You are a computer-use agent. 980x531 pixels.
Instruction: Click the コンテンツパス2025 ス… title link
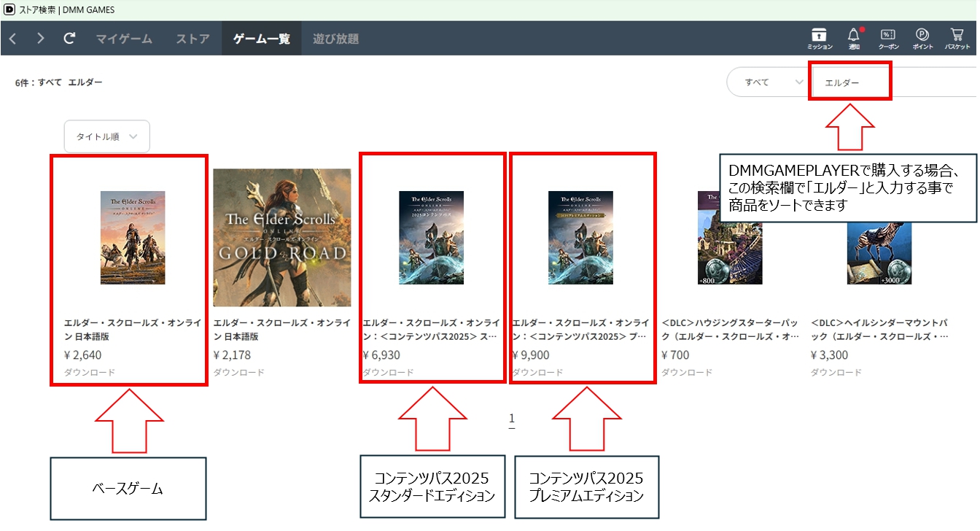(431, 330)
